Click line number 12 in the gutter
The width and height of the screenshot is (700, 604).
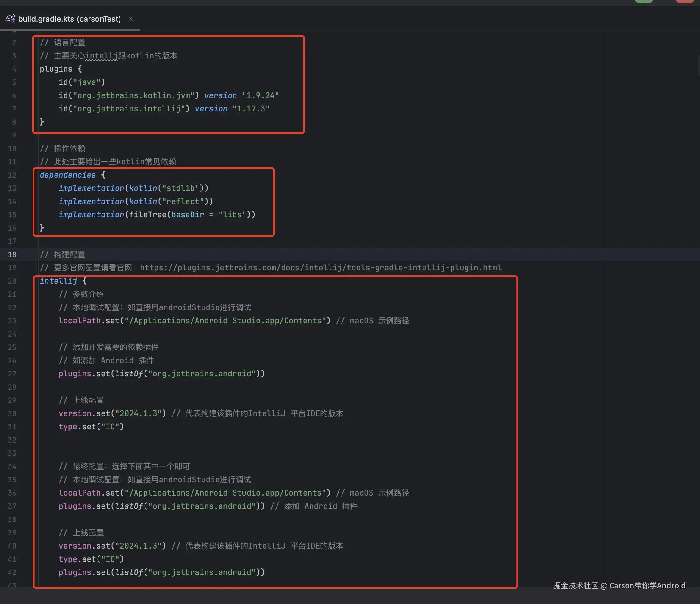tap(12, 175)
